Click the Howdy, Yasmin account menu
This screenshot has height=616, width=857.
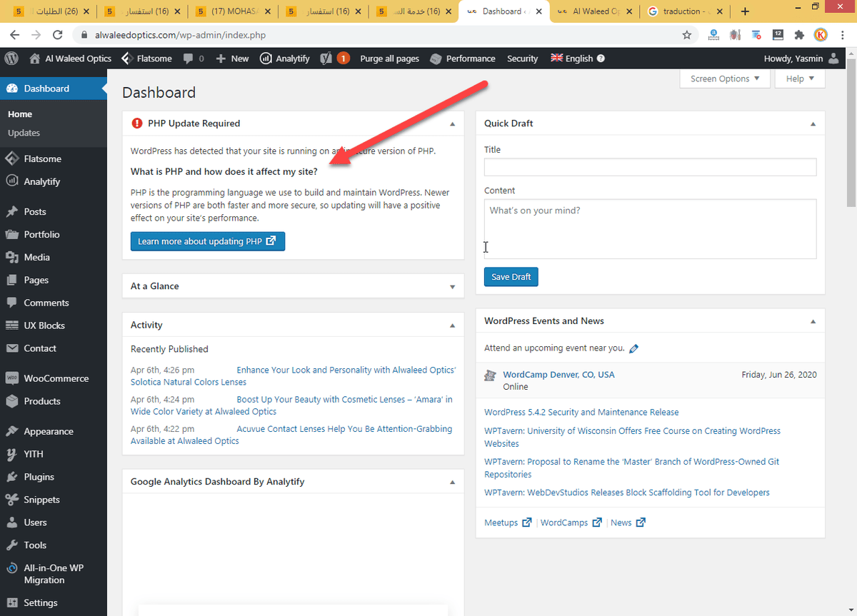802,59
